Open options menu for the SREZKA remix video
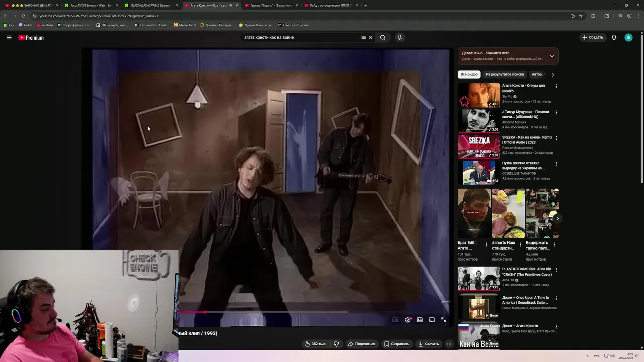The image size is (644, 362). (x=556, y=138)
